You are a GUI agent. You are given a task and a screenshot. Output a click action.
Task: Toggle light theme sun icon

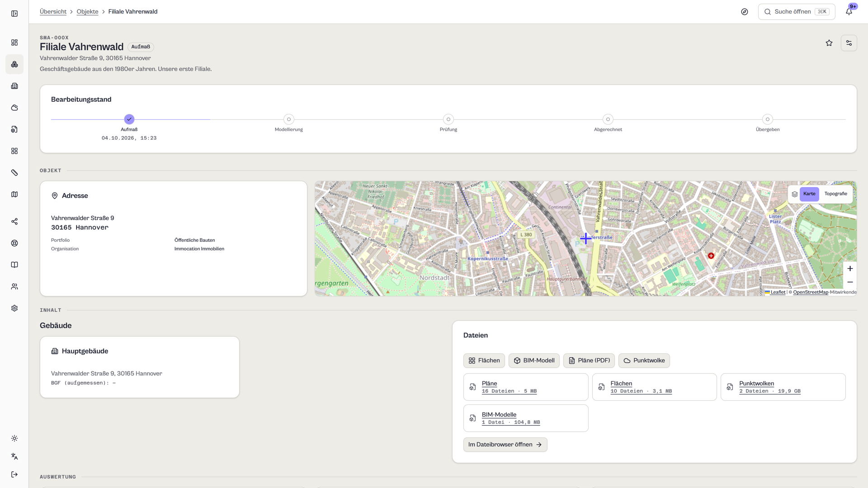[x=14, y=438]
